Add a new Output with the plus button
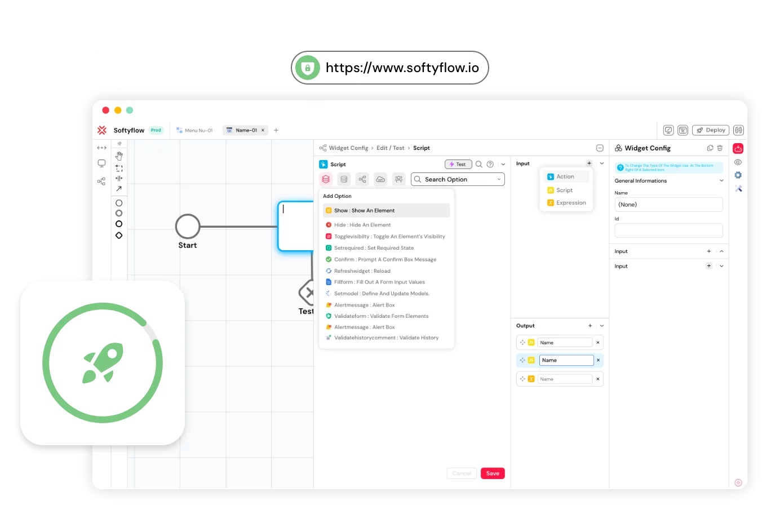The height and width of the screenshot is (532, 780). [x=590, y=326]
